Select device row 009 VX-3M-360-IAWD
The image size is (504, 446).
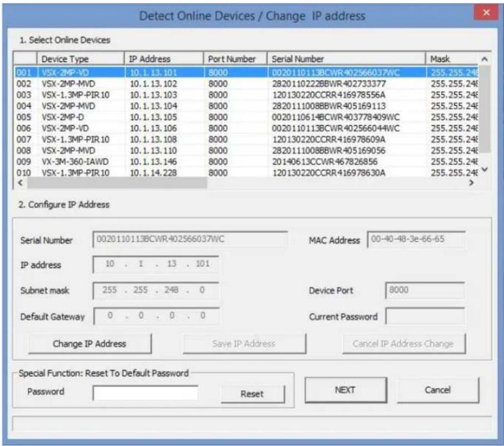[x=246, y=161]
